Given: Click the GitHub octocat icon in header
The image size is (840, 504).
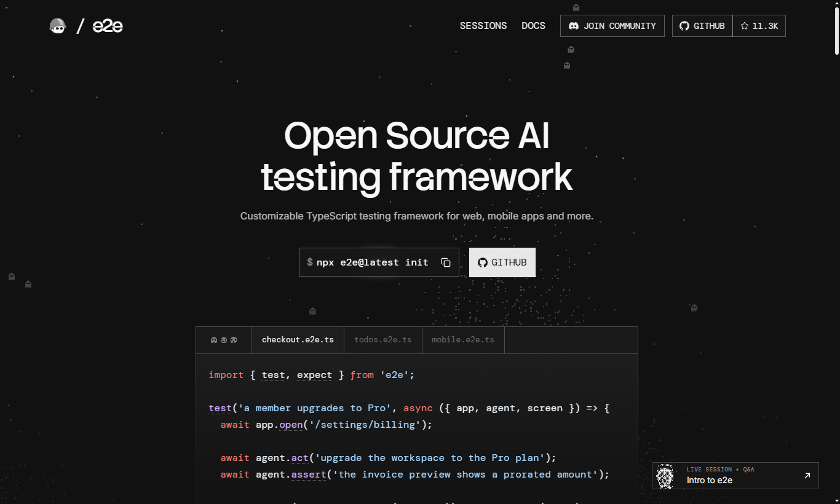Looking at the screenshot, I should click(684, 26).
